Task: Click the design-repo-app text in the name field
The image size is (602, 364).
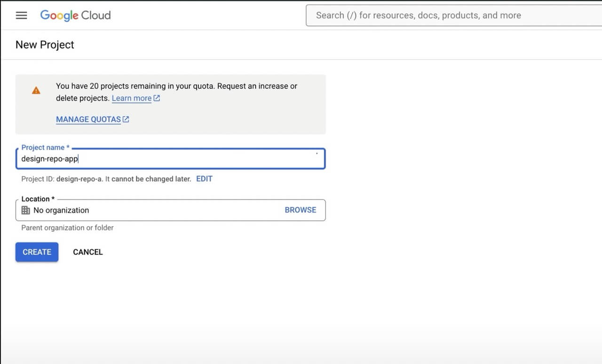Action: (49, 158)
